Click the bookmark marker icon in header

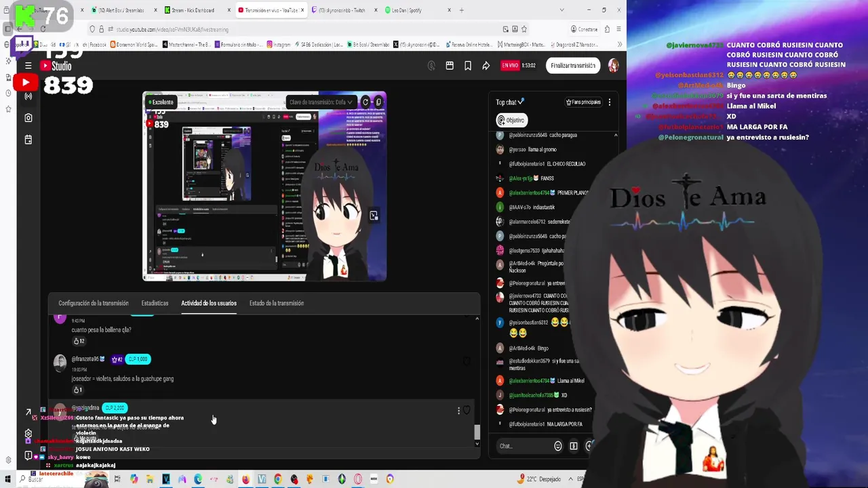click(x=468, y=66)
